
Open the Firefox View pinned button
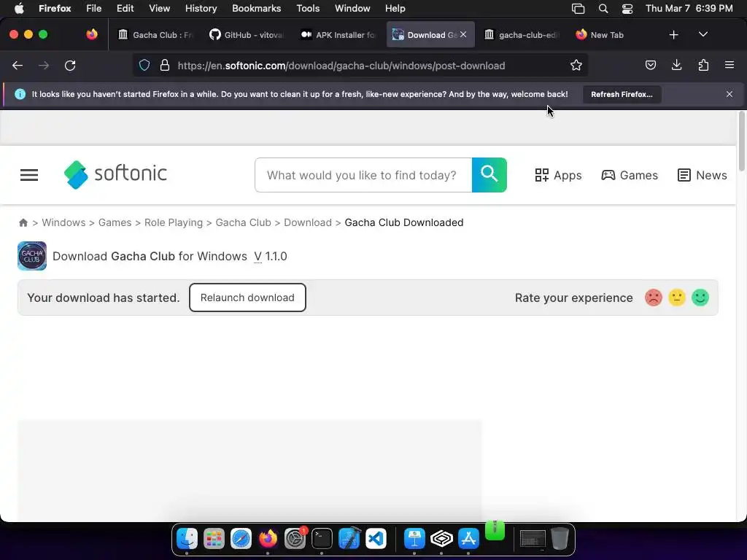click(x=91, y=34)
